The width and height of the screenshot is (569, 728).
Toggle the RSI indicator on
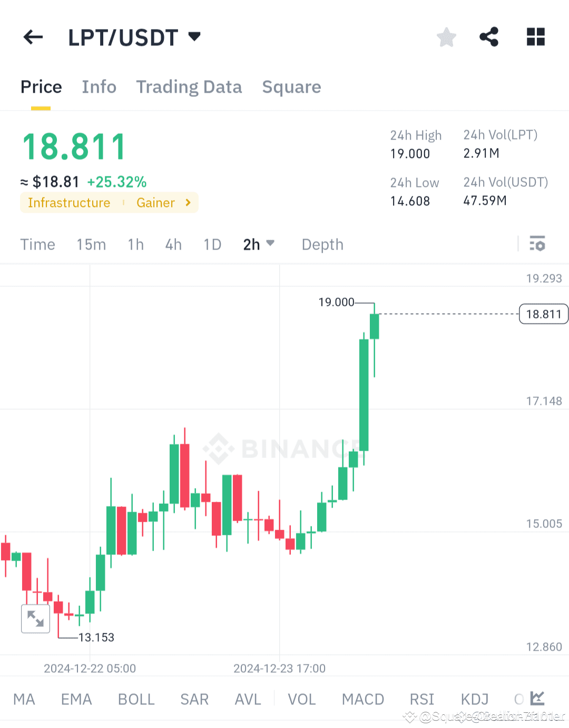421,699
